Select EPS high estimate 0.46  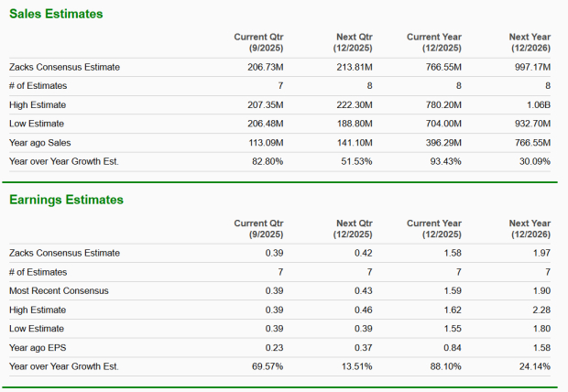click(x=364, y=310)
